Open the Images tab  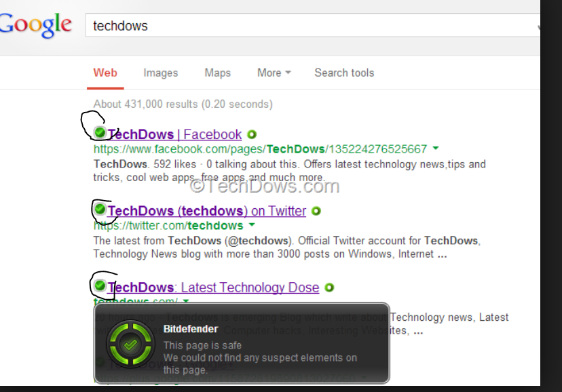point(161,73)
